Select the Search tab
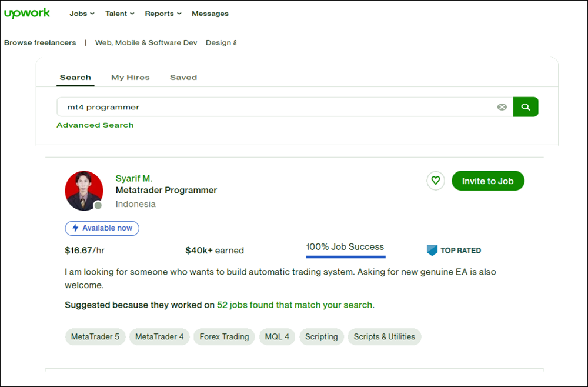588x387 pixels. pos(75,78)
